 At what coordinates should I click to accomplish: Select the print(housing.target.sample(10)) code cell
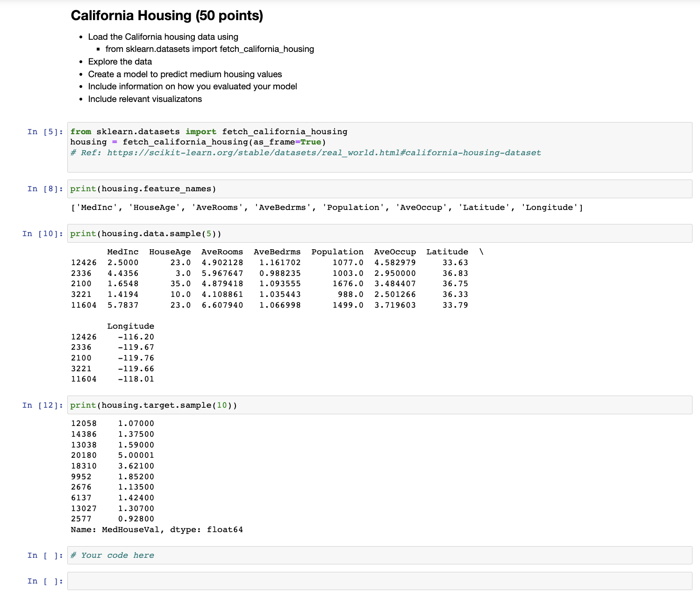153,405
